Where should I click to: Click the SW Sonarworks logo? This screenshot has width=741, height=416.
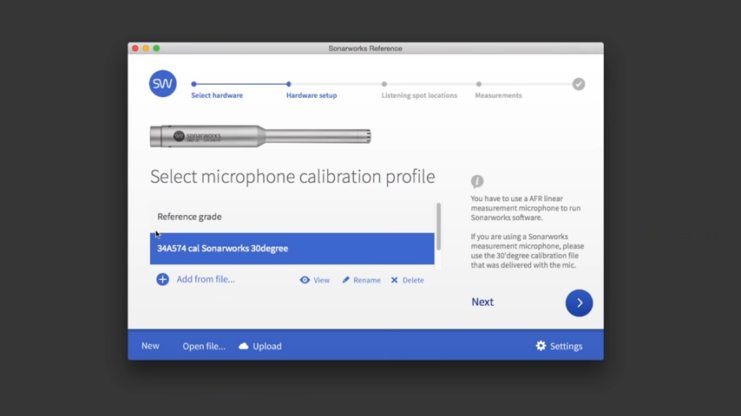point(163,84)
